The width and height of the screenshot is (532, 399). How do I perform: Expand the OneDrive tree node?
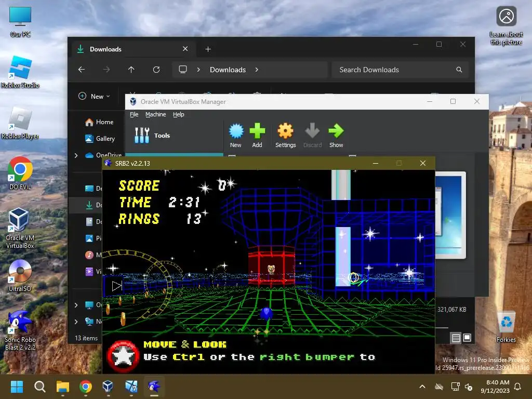(x=76, y=155)
